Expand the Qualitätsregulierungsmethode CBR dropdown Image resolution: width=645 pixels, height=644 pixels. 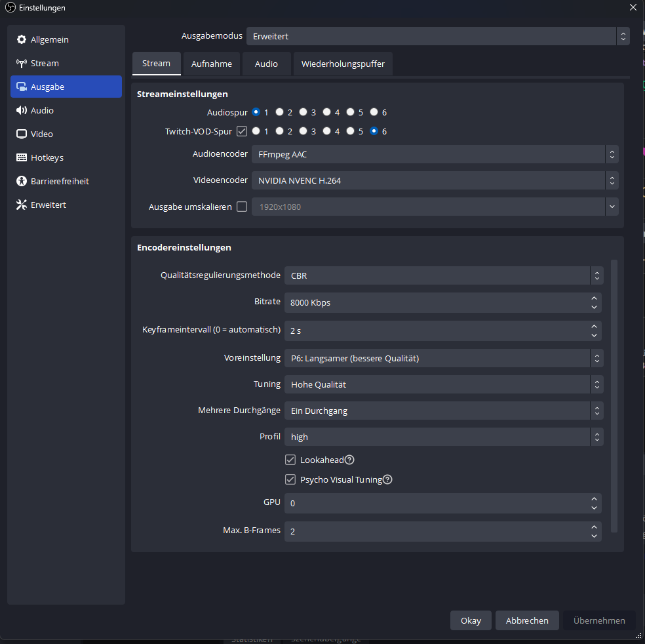click(443, 276)
